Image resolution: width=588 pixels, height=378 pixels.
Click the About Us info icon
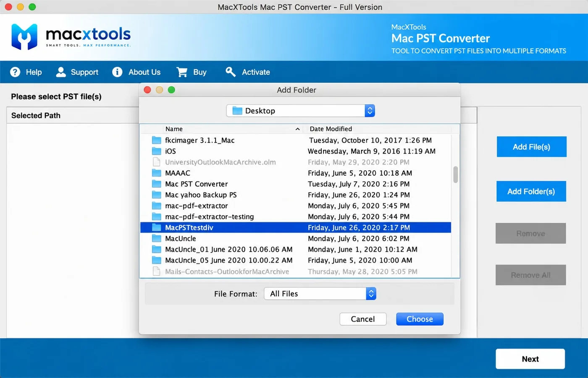coord(117,72)
